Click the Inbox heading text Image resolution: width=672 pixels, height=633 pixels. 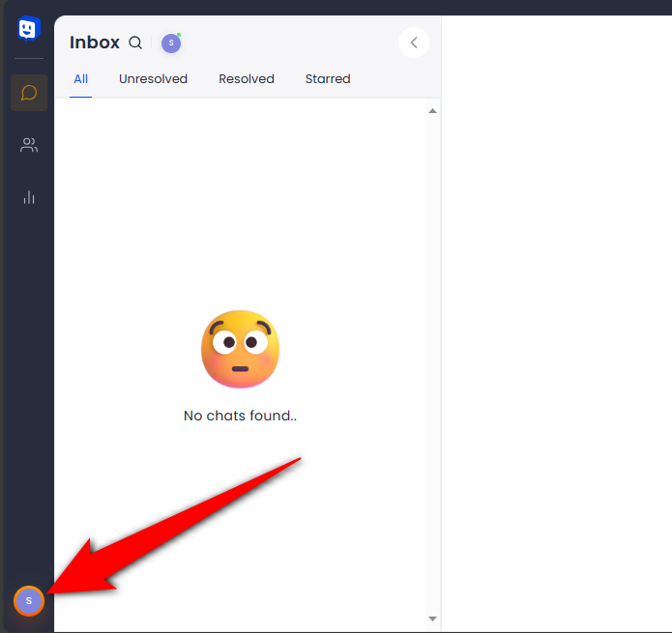click(95, 43)
